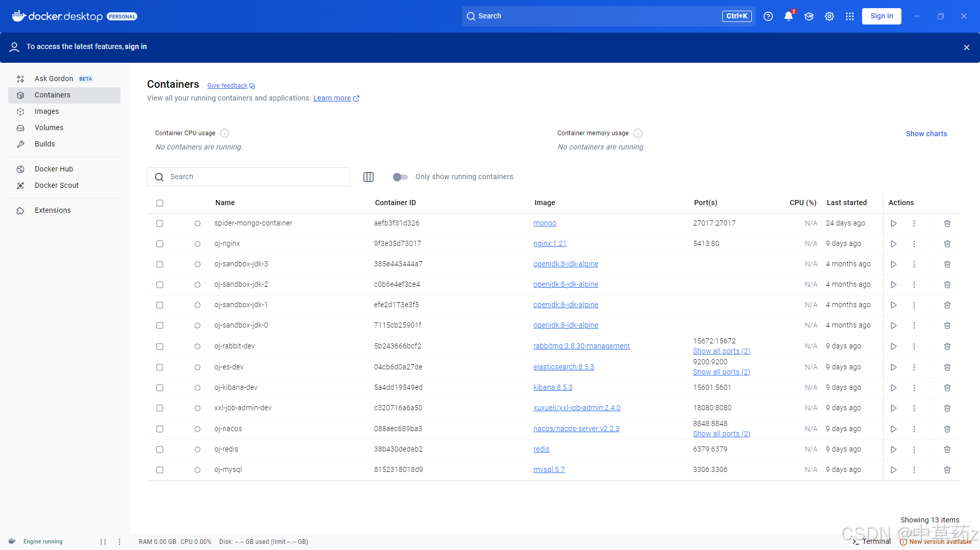Show all ports for oj-nacos
Screen dimensions: 980x550
(x=721, y=434)
